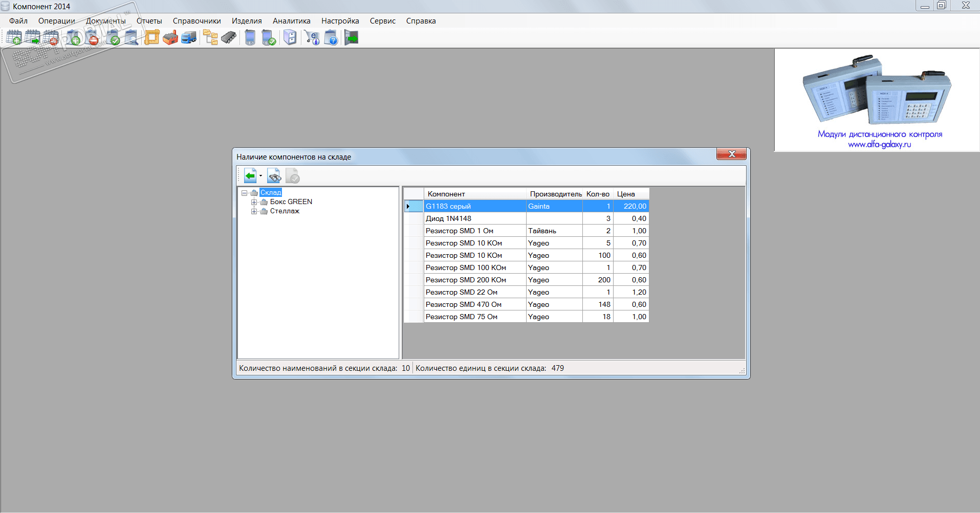Click the yellow ruler frame toolbar icon
Image resolution: width=980 pixels, height=513 pixels.
pyautogui.click(x=152, y=38)
